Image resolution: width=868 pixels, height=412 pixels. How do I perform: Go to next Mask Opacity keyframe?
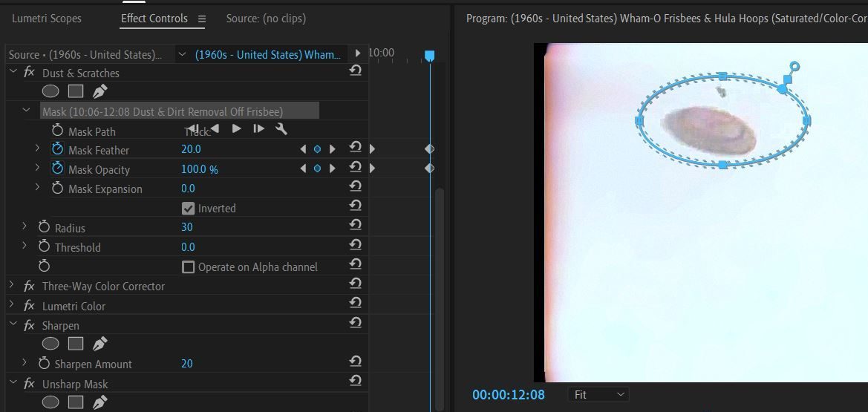[x=332, y=169]
